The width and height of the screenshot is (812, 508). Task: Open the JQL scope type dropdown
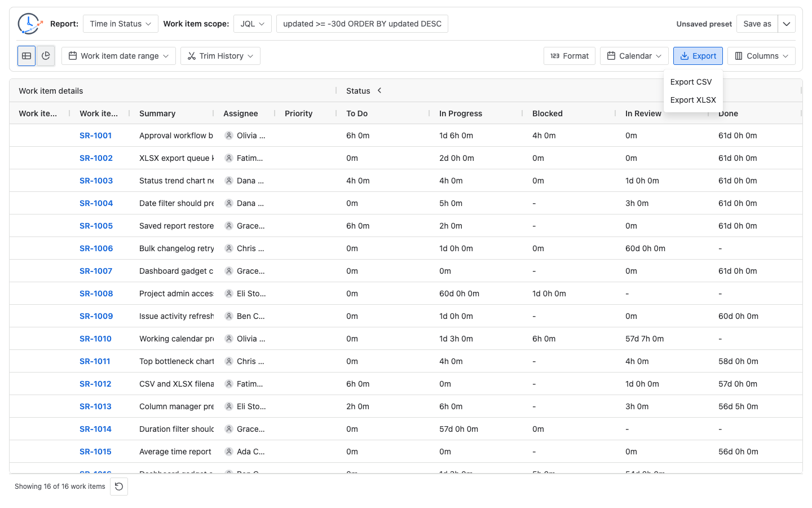tap(253, 24)
